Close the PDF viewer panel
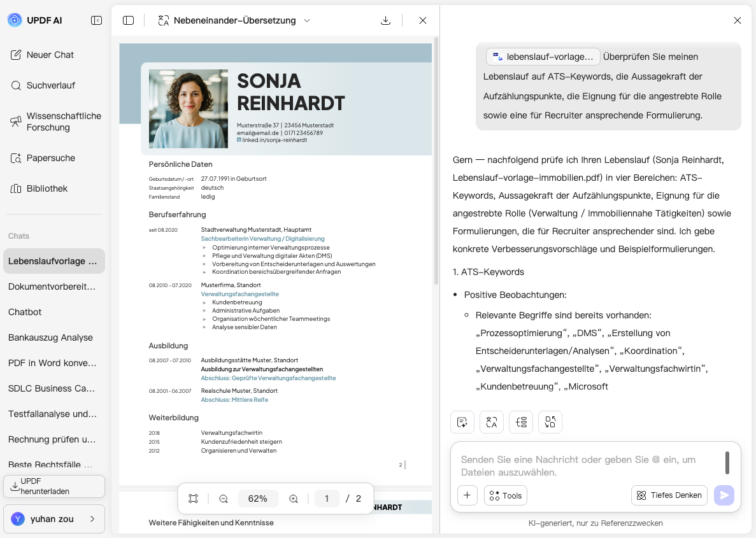The width and height of the screenshot is (756, 538). [423, 20]
